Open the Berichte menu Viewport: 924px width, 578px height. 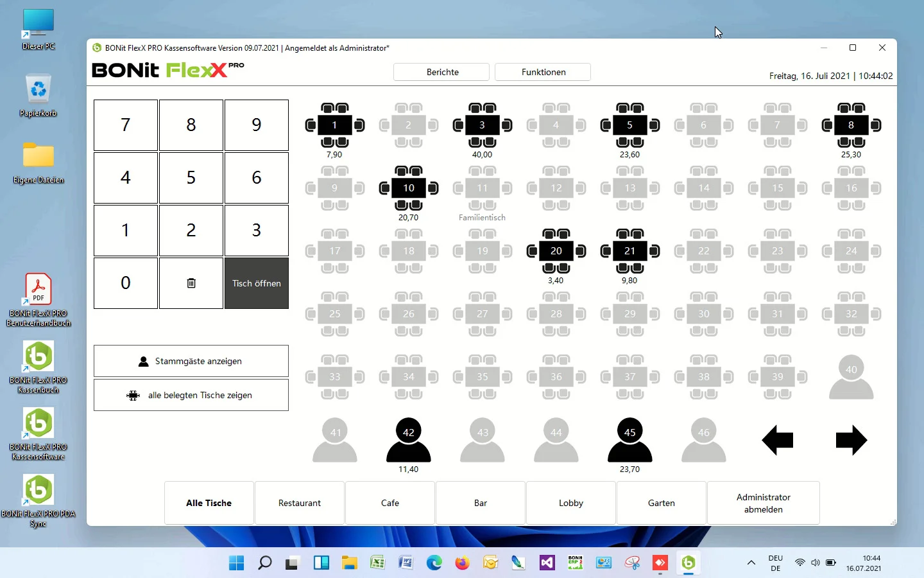(x=442, y=72)
